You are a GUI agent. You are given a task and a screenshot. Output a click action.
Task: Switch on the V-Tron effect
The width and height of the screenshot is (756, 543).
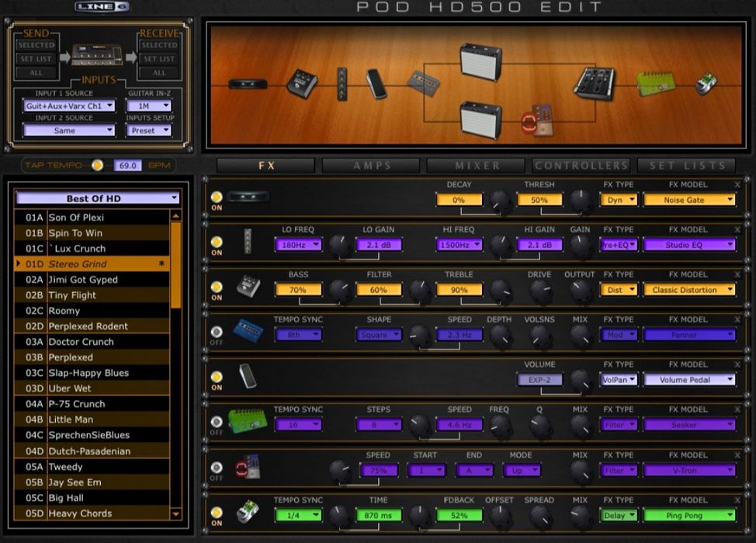[217, 467]
